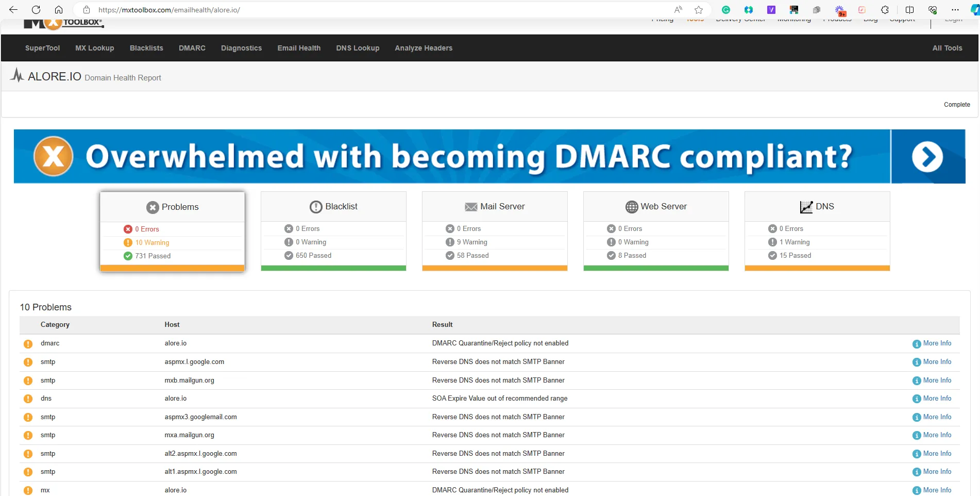Open Diagnostics navigation item
Screen dimensions: 980x496
tap(241, 48)
